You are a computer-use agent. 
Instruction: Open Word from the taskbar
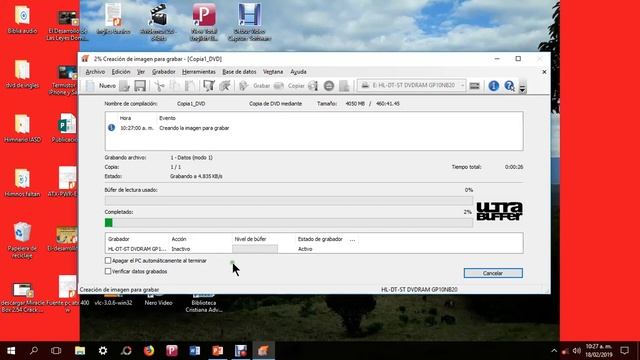(x=195, y=351)
